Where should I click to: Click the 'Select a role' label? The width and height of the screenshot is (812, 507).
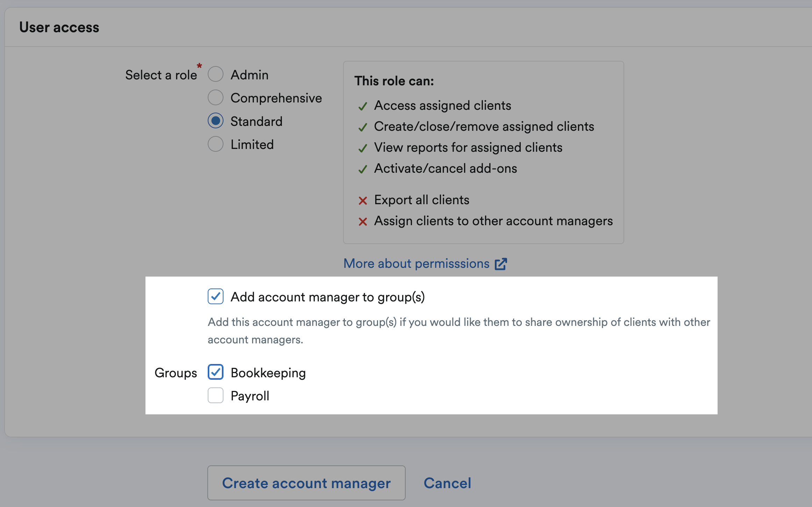(x=161, y=75)
